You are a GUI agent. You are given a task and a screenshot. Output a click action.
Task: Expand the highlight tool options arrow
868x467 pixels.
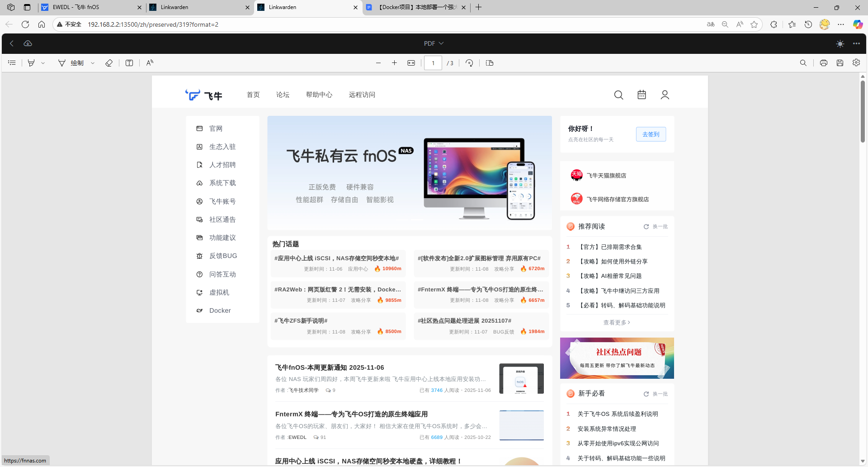pos(43,63)
